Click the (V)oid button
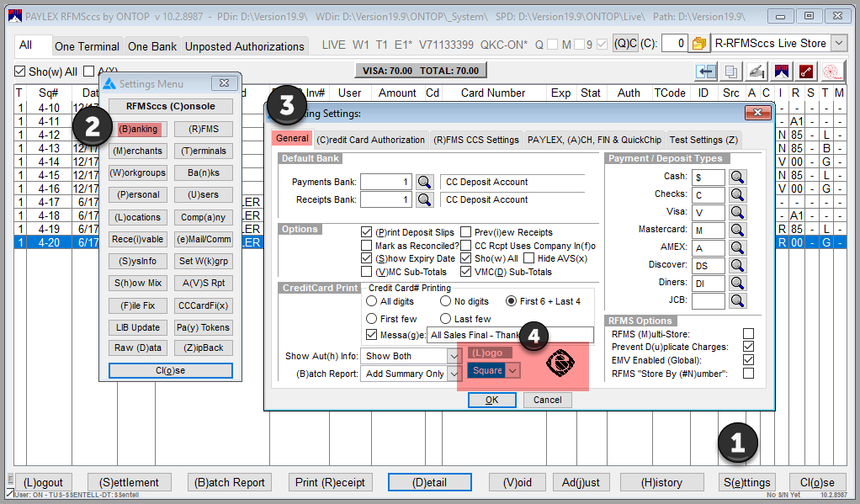Image resolution: width=860 pixels, height=504 pixels. [518, 483]
